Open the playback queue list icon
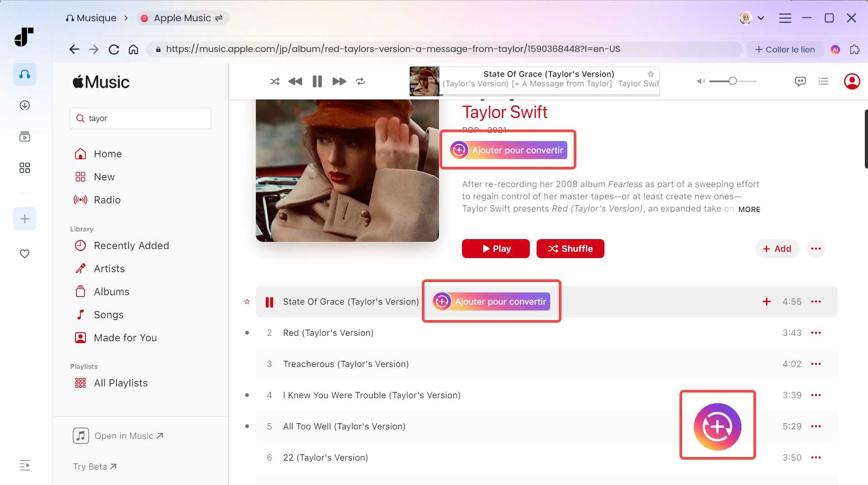The height and width of the screenshot is (485, 868). pyautogui.click(x=824, y=81)
